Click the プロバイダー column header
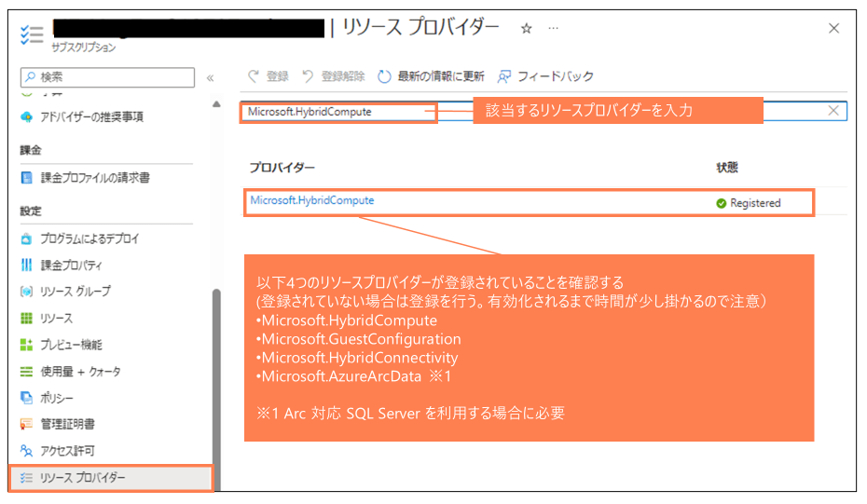867x504 pixels. coord(282,168)
